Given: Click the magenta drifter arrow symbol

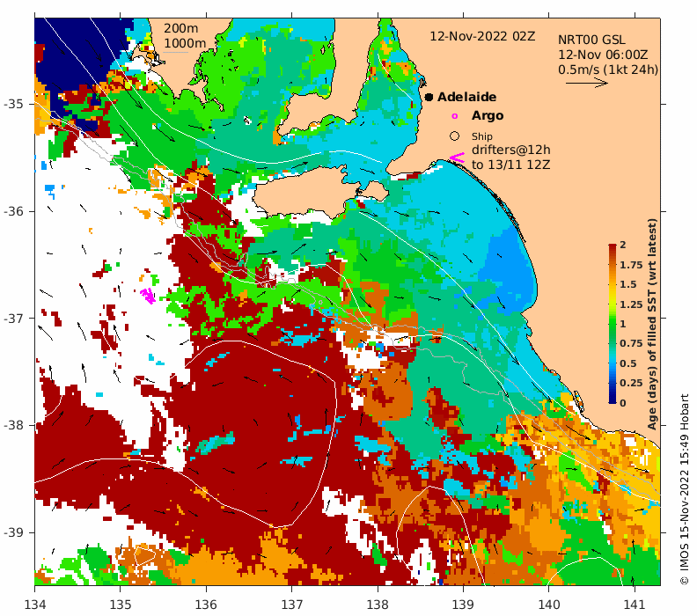Looking at the screenshot, I should pyautogui.click(x=457, y=158).
